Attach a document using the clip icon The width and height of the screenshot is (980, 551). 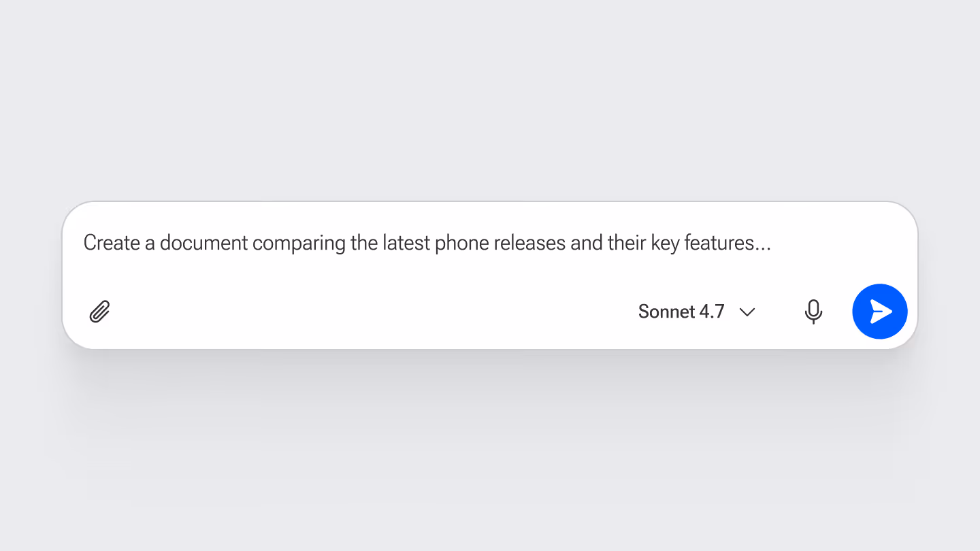click(99, 312)
